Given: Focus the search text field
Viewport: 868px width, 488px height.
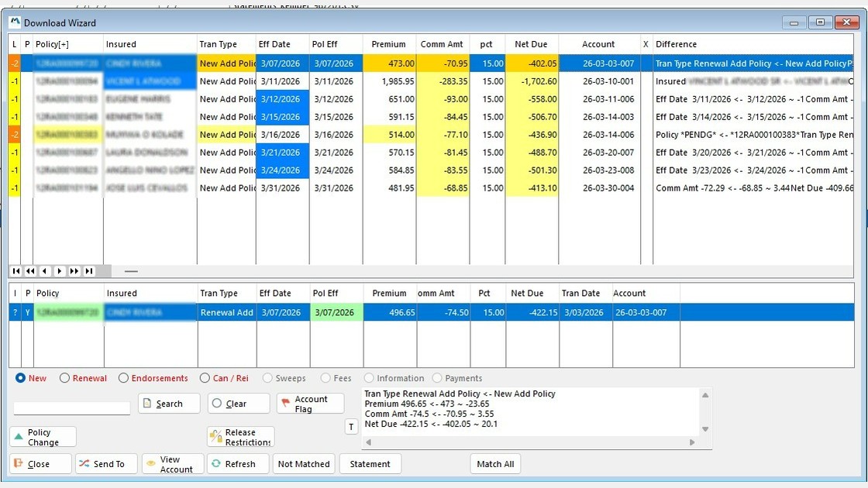Looking at the screenshot, I should pos(72,408).
